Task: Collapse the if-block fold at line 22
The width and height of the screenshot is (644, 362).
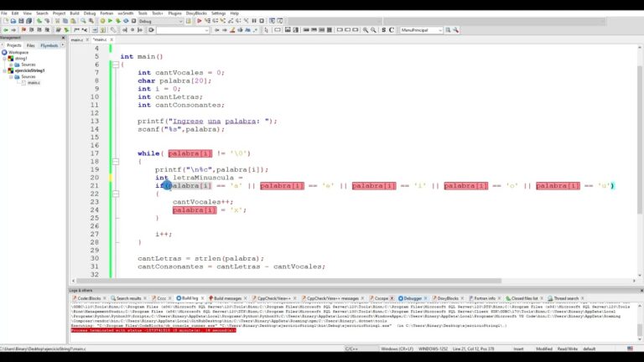Action: pos(116,194)
